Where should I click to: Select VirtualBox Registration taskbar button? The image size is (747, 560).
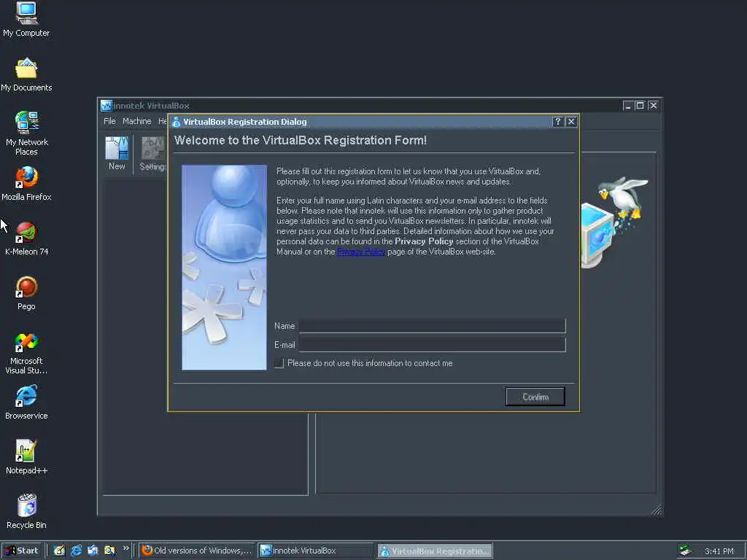[x=435, y=551]
